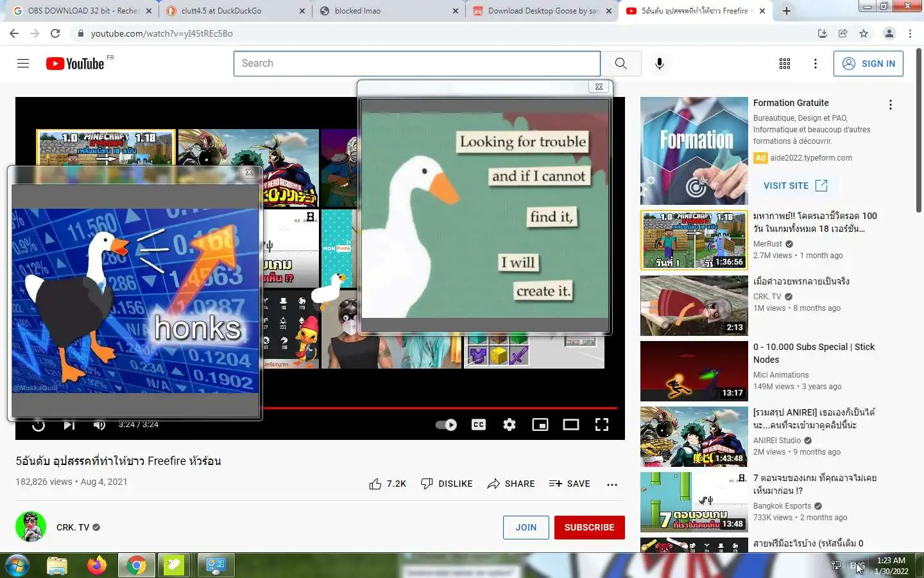Screen dimensions: 924x578
Task: Like the video (7.2K)
Action: (388, 484)
